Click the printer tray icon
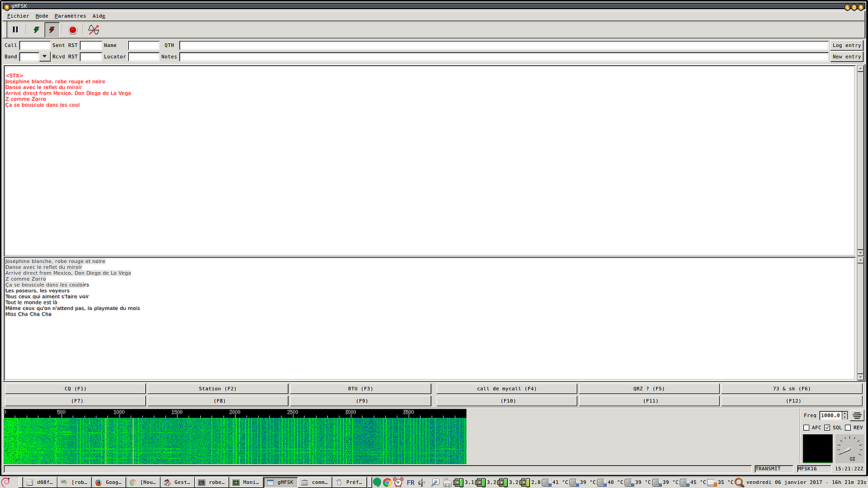868x488 pixels. tap(447, 483)
